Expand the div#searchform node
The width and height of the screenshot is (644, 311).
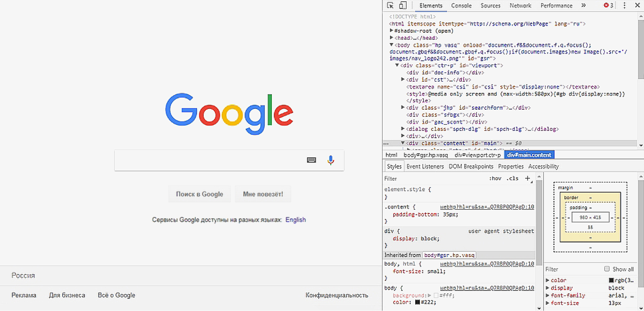click(x=403, y=108)
